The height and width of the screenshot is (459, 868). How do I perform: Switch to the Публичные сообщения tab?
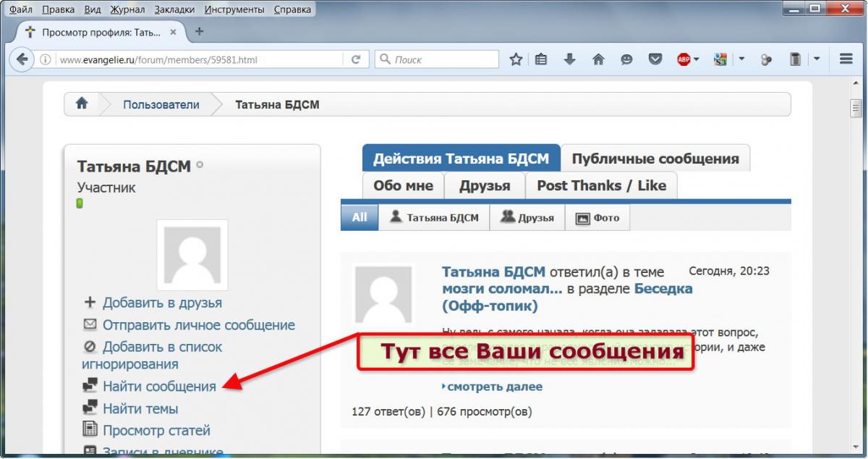pyautogui.click(x=655, y=159)
